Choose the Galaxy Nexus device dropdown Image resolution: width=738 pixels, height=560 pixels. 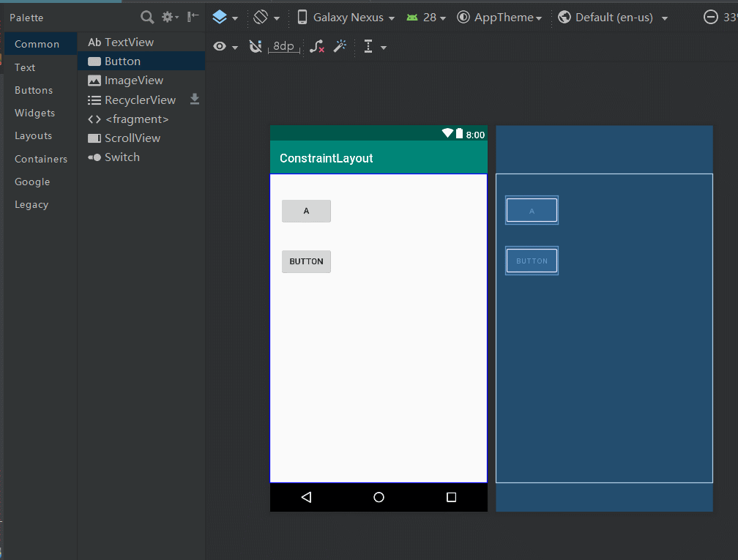(346, 18)
